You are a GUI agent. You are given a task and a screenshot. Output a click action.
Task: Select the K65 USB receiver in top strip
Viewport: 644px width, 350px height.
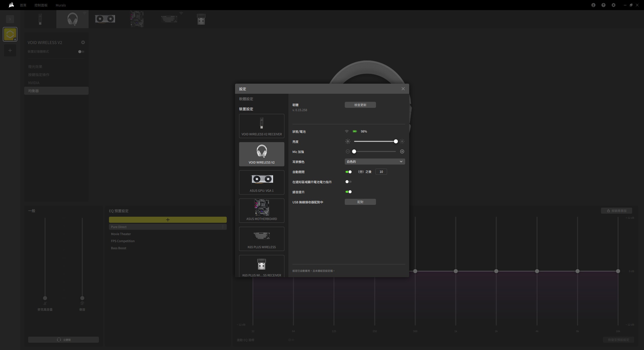coord(201,19)
